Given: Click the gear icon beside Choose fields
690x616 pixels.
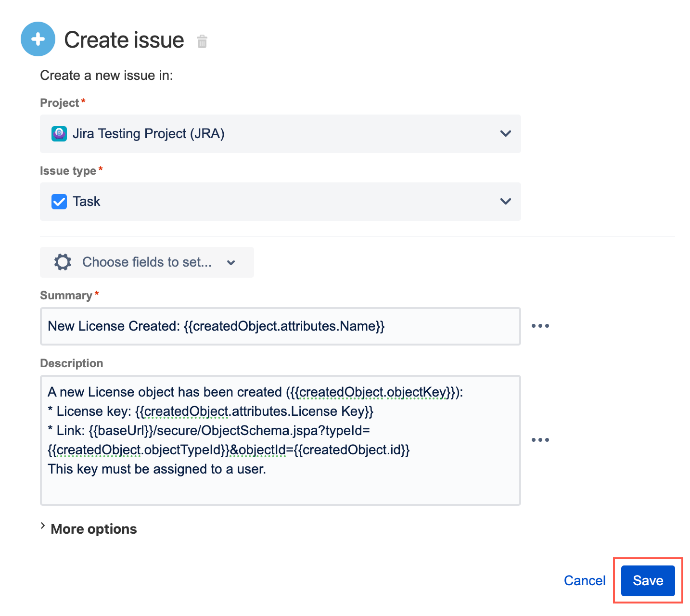Looking at the screenshot, I should pos(63,262).
